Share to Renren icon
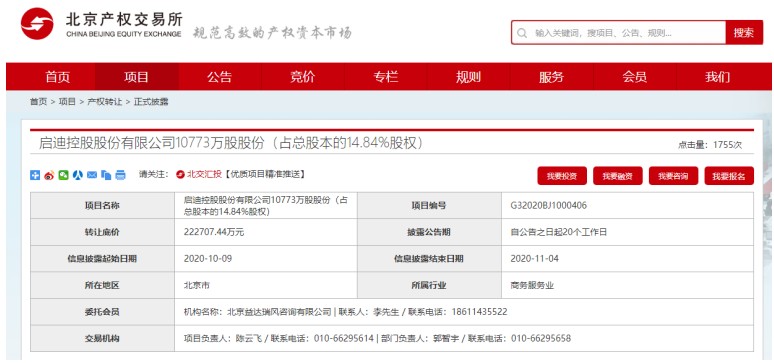The image size is (774, 363). [77, 175]
